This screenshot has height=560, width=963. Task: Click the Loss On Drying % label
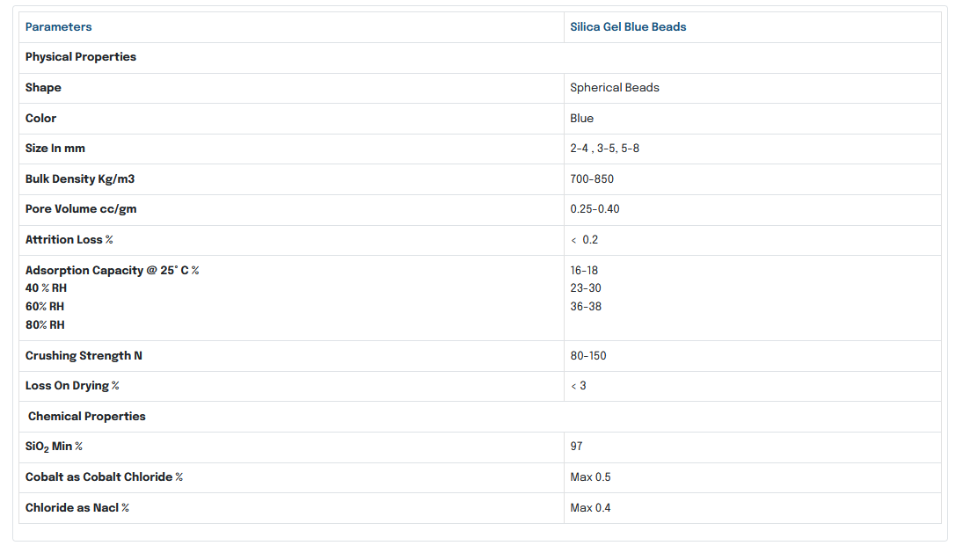point(72,386)
